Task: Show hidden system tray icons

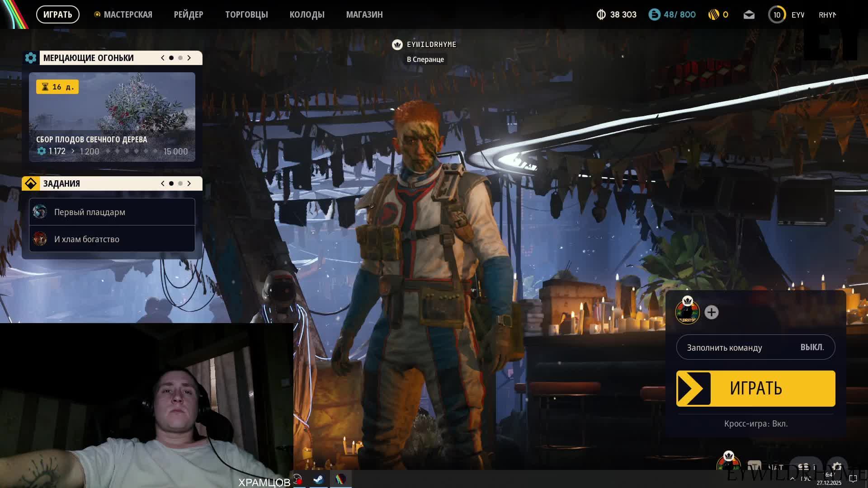Action: tap(792, 479)
